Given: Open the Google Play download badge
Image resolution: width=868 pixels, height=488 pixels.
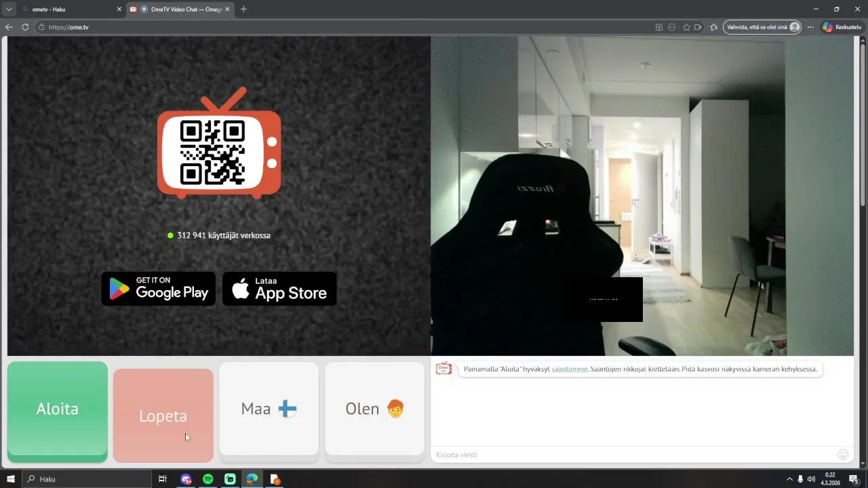Looking at the screenshot, I should tap(159, 289).
